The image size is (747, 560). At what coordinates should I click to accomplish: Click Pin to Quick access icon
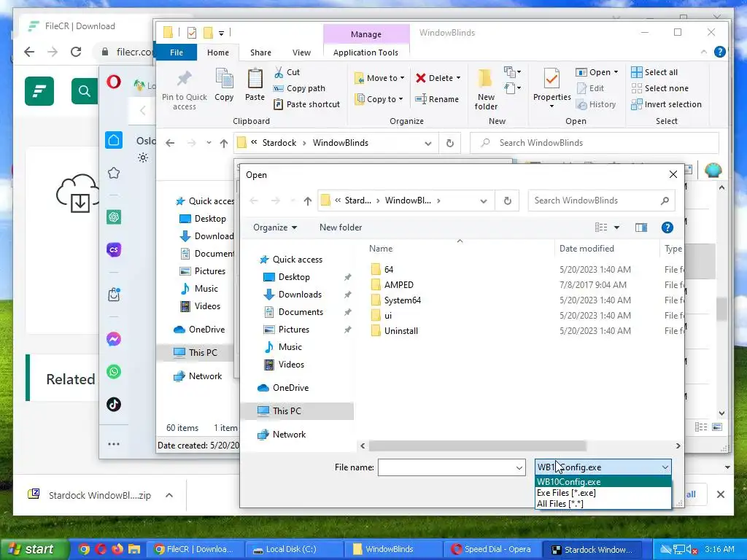tap(184, 79)
